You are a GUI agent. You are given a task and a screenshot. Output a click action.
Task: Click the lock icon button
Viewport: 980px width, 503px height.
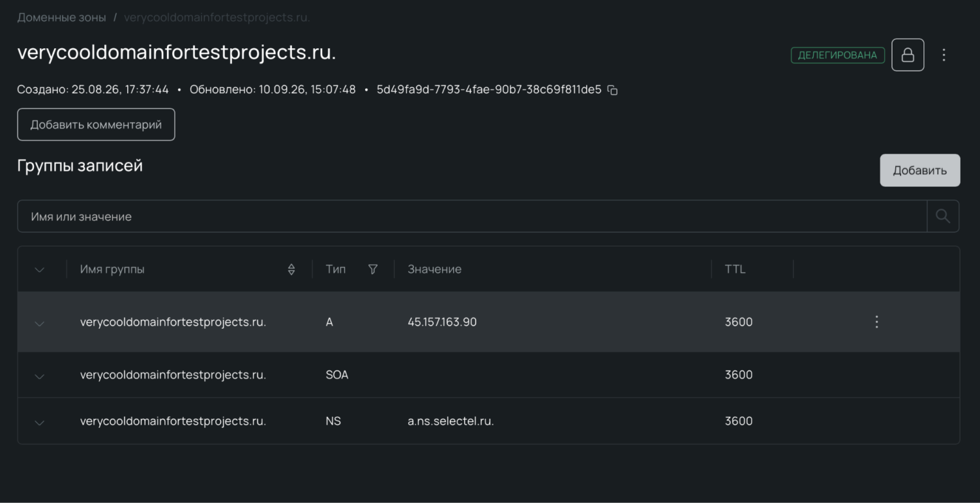(907, 55)
